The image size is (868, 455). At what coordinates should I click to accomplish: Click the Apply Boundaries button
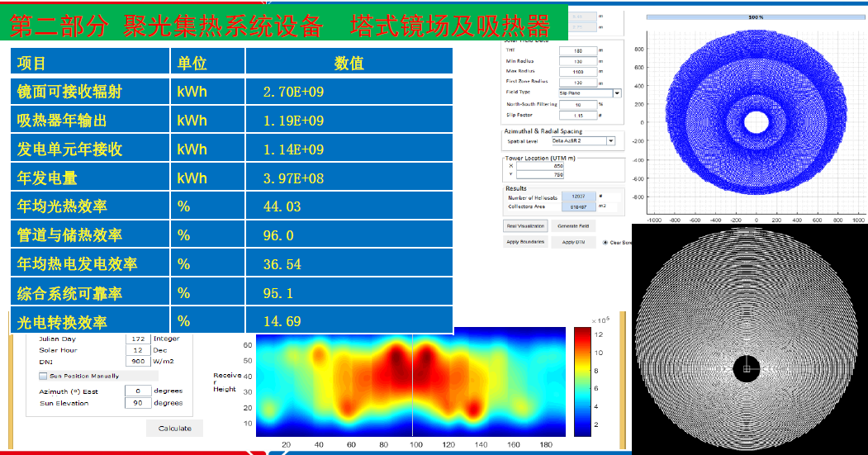coord(525,242)
